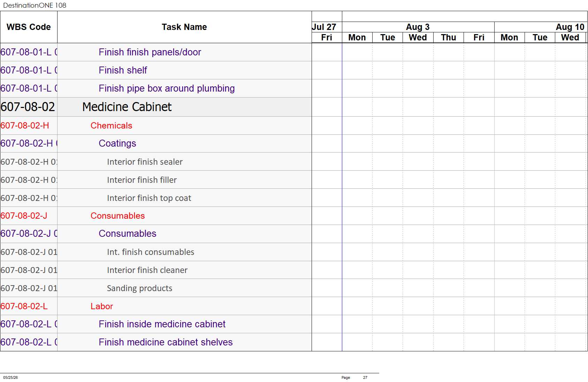Select Int. finish consumables task
The height and width of the screenshot is (382, 588).
(x=151, y=252)
